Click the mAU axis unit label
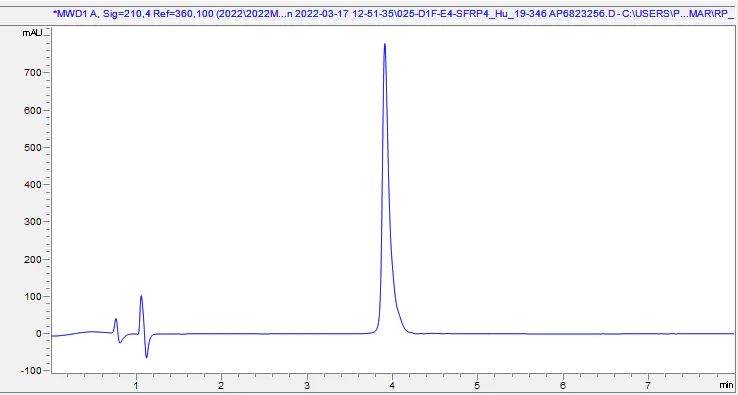Viewport: 738px width, 395px height. [x=33, y=33]
